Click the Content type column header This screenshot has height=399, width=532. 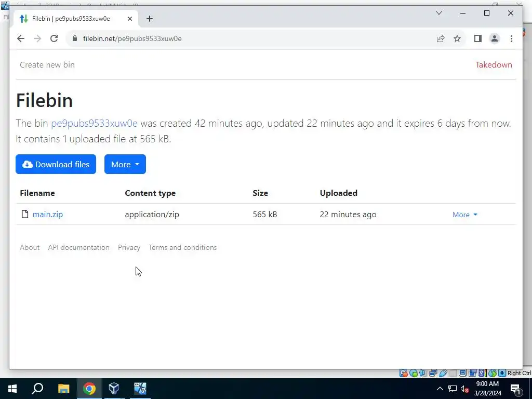pos(150,193)
